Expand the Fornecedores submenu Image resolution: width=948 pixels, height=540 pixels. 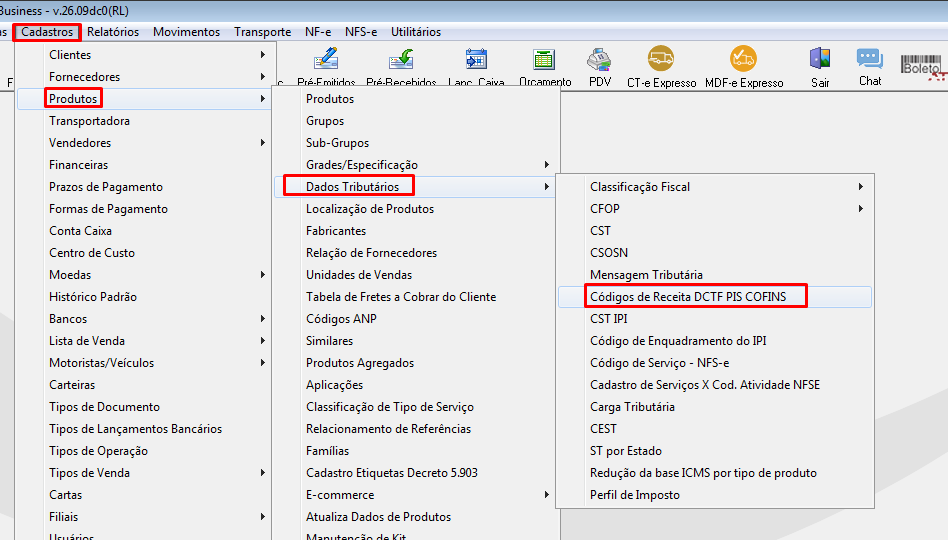(x=145, y=77)
